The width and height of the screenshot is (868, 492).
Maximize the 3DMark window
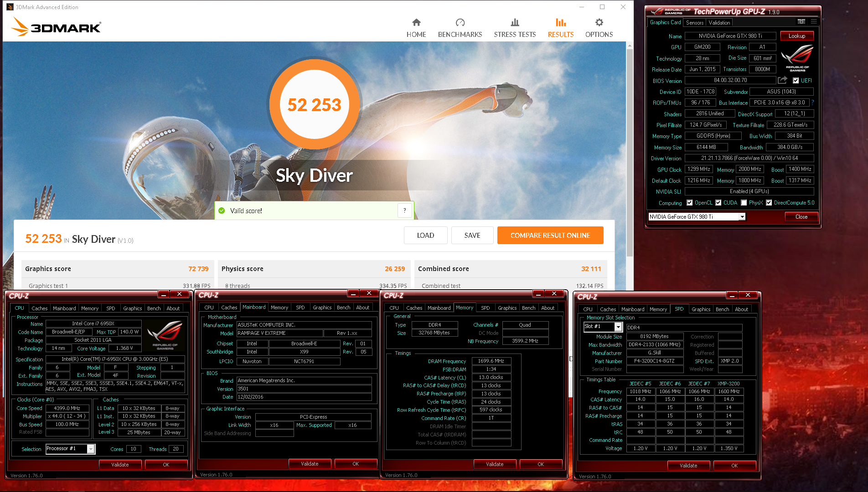click(602, 7)
